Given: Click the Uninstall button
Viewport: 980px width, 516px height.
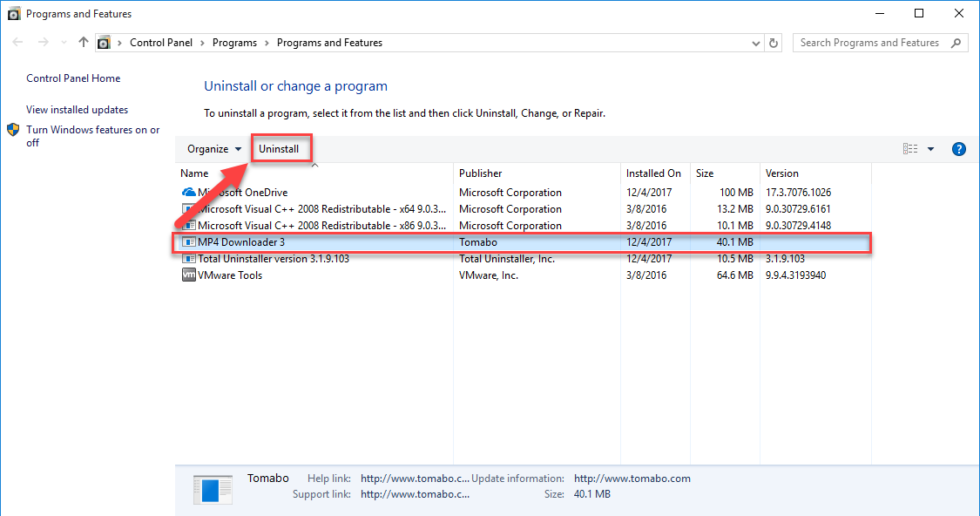Looking at the screenshot, I should click(x=280, y=148).
